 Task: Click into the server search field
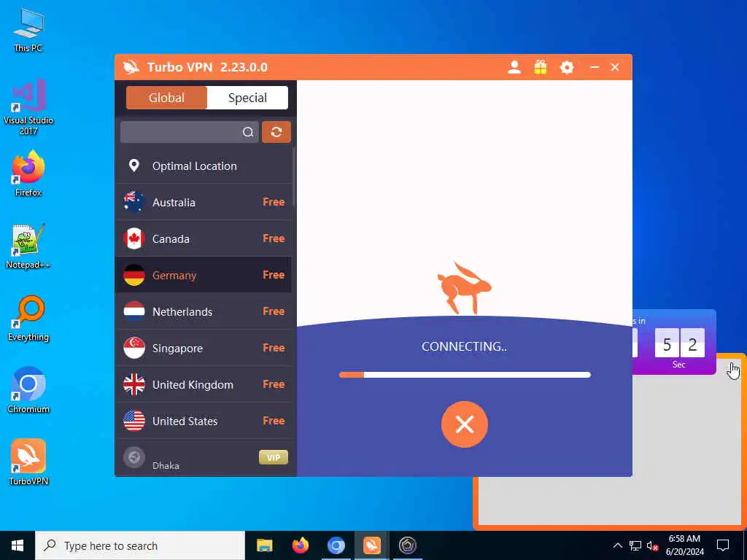tap(189, 132)
